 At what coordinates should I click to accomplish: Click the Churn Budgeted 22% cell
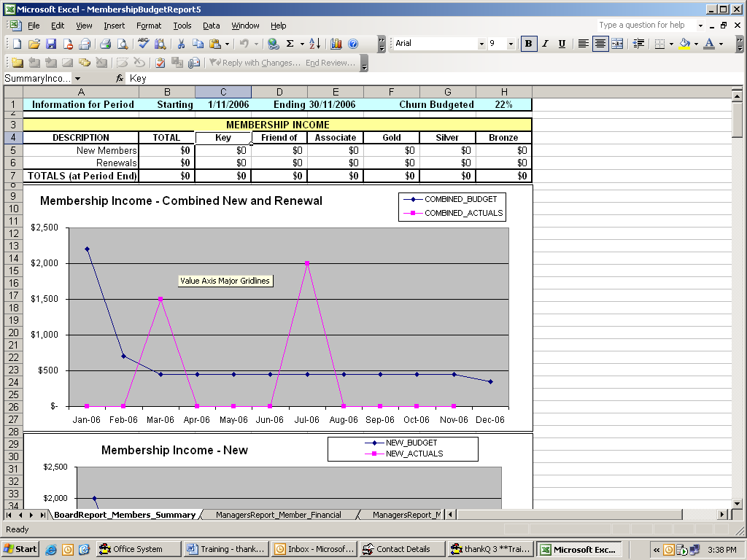[503, 105]
